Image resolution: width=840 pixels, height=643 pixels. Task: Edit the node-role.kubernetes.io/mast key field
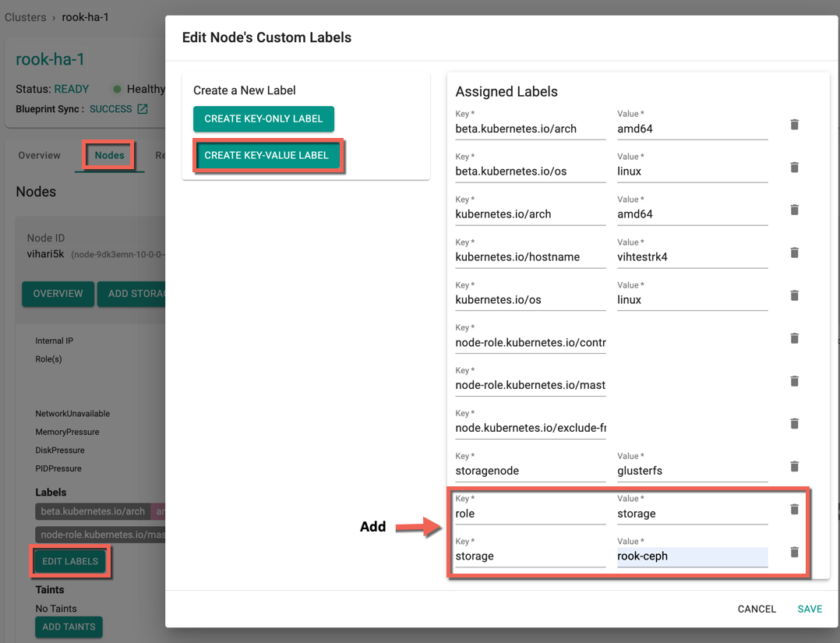(x=531, y=385)
